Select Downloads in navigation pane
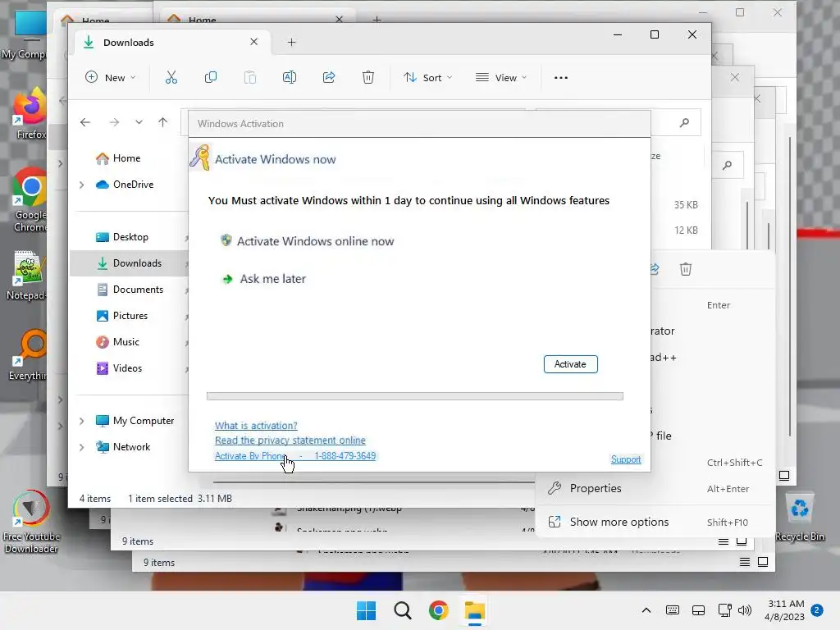The width and height of the screenshot is (840, 630). pyautogui.click(x=129, y=263)
